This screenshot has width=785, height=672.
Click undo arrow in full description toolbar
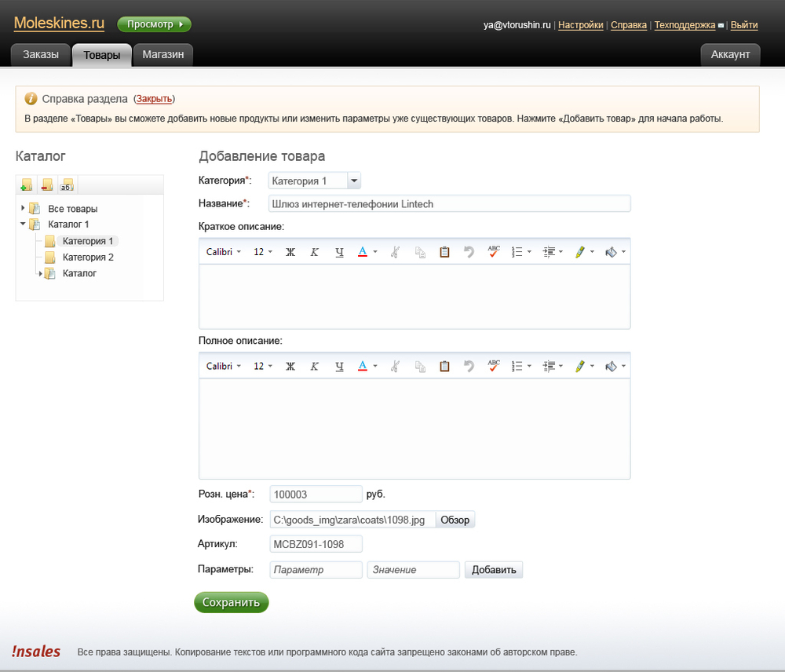pyautogui.click(x=469, y=366)
